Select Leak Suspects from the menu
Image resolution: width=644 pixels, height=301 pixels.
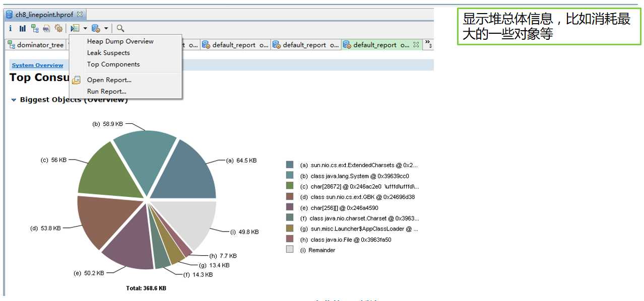pos(108,53)
